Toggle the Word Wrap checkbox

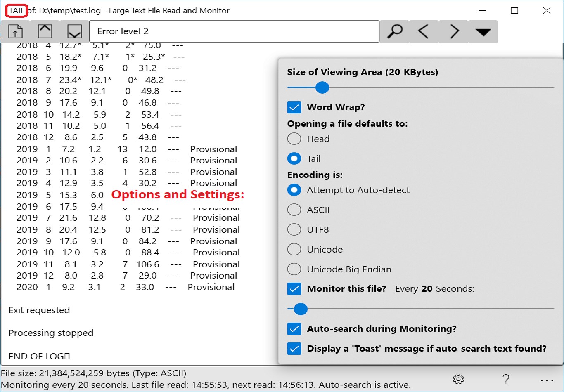point(294,107)
